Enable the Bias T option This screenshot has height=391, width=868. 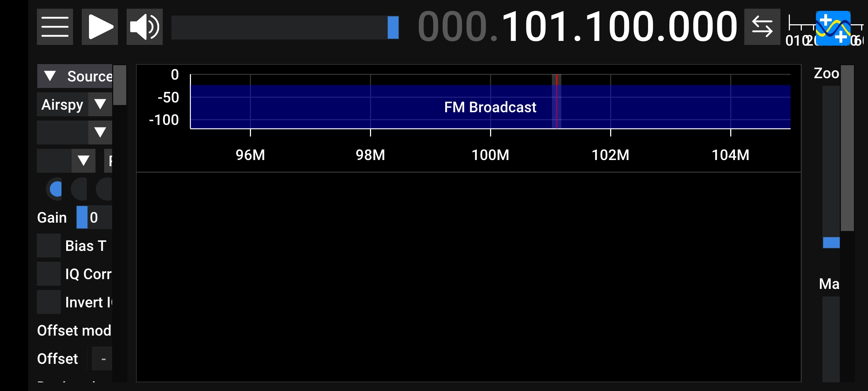[x=49, y=245]
